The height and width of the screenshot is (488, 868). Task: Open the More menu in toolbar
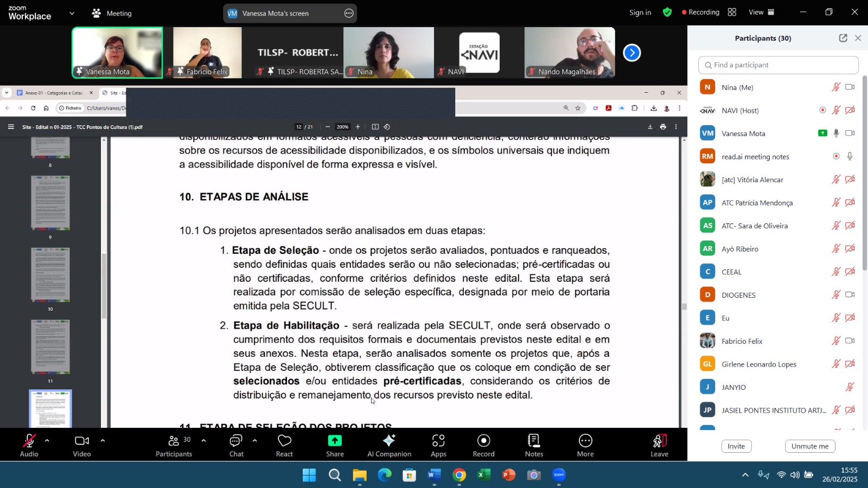pos(585,445)
